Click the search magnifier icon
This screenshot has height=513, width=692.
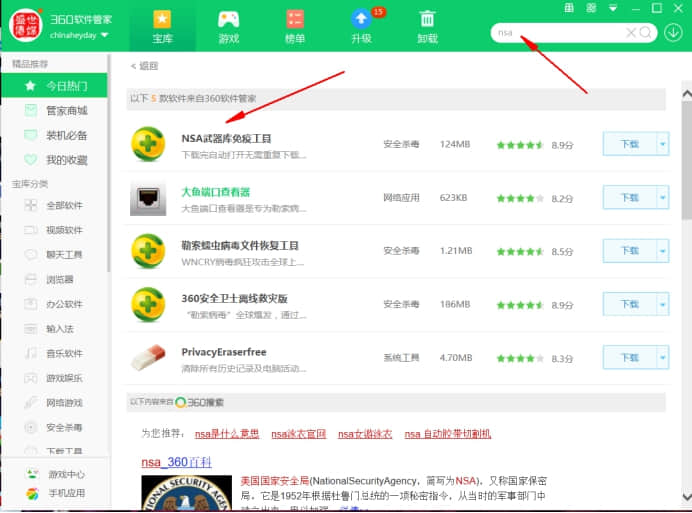click(646, 32)
